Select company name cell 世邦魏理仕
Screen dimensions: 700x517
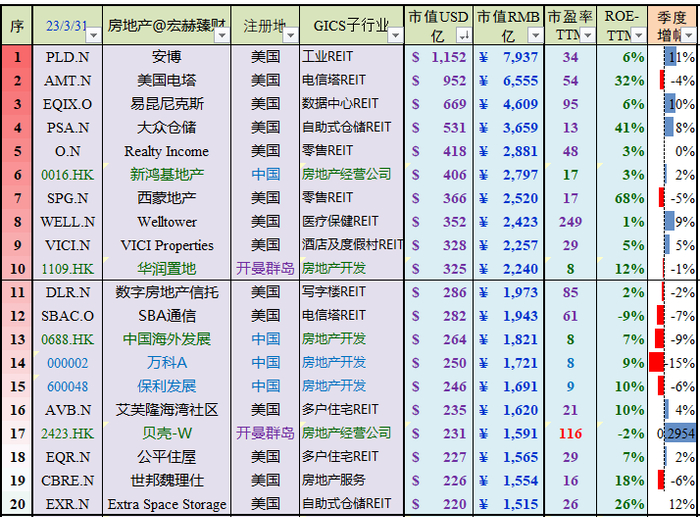[x=167, y=480]
